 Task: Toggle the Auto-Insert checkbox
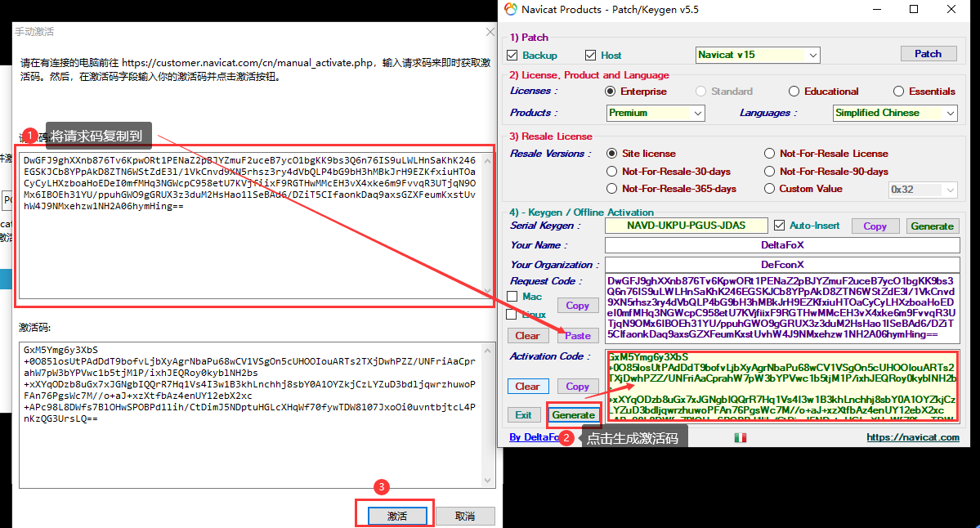[x=780, y=225]
